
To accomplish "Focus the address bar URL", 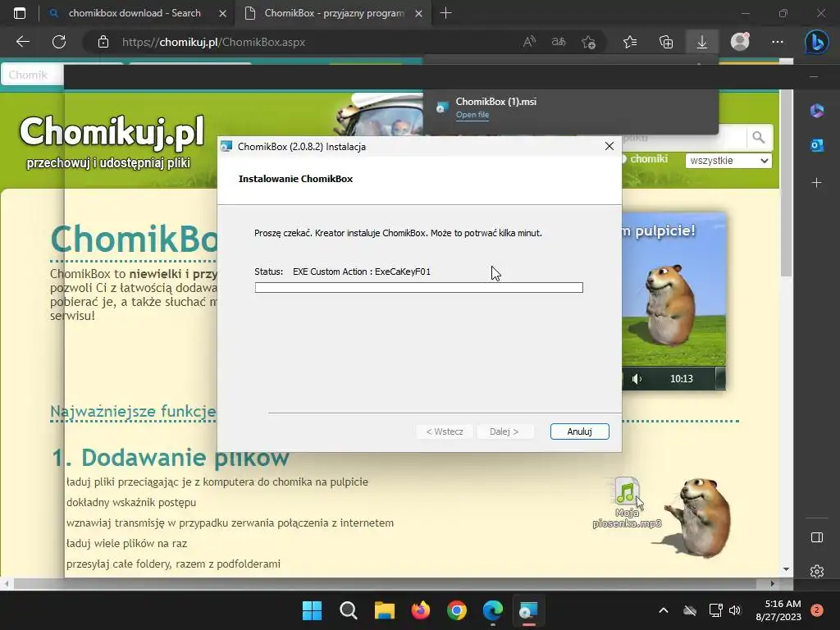I will 213,42.
